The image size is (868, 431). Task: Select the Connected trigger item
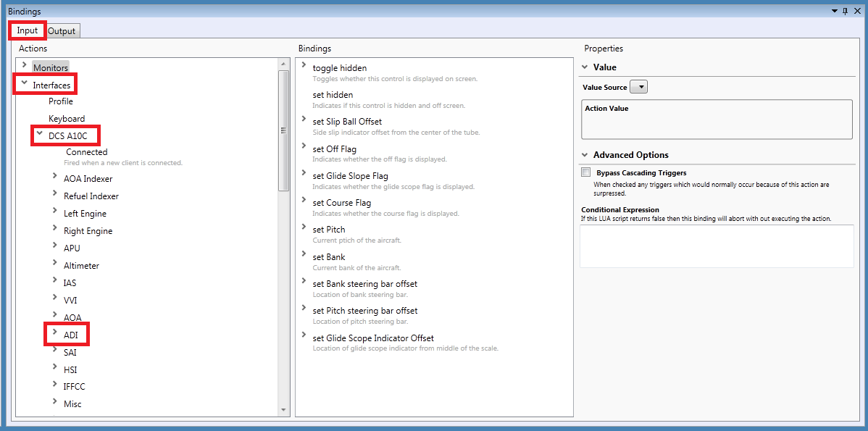(x=87, y=152)
